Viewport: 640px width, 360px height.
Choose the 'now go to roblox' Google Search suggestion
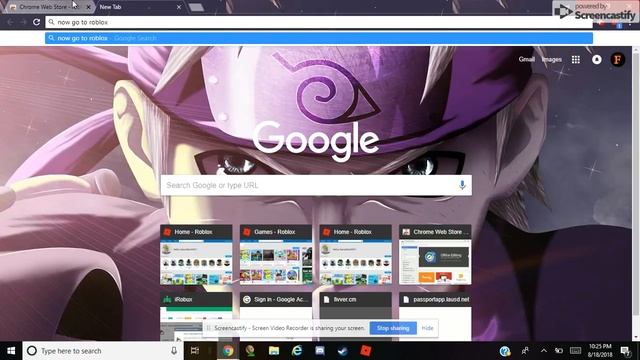(319, 38)
